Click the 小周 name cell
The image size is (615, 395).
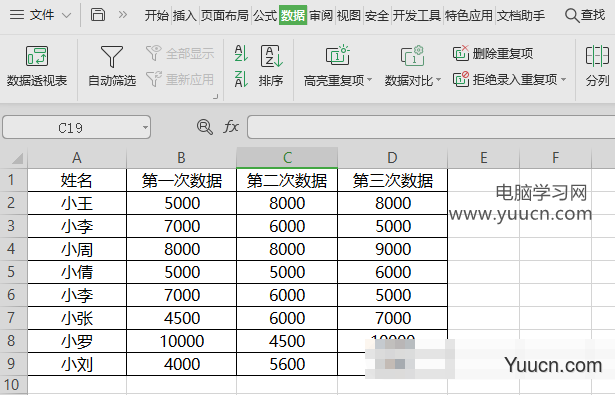[77, 249]
